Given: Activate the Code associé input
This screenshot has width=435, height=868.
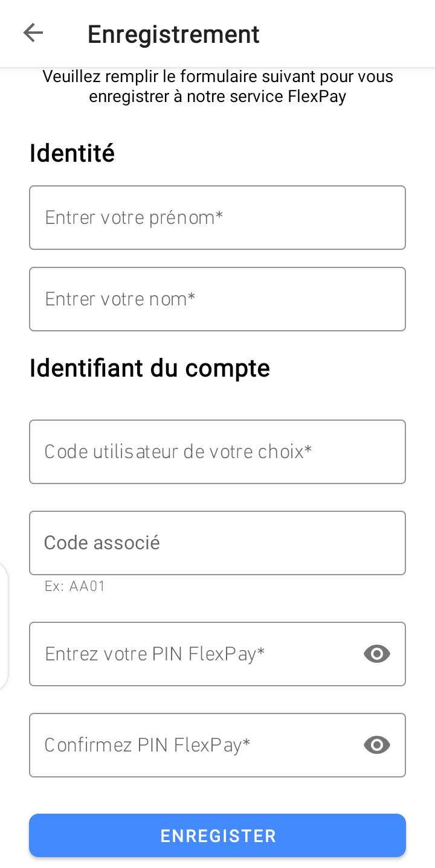Looking at the screenshot, I should click(x=217, y=543).
